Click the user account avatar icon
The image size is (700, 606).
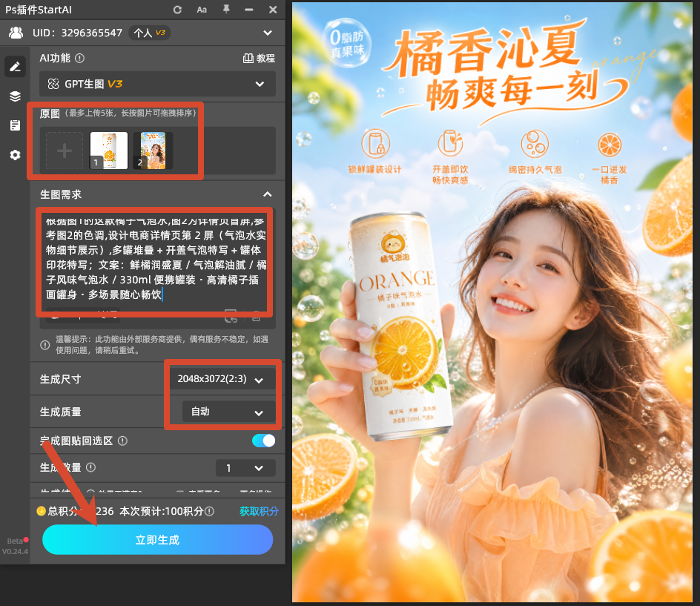pos(16,33)
